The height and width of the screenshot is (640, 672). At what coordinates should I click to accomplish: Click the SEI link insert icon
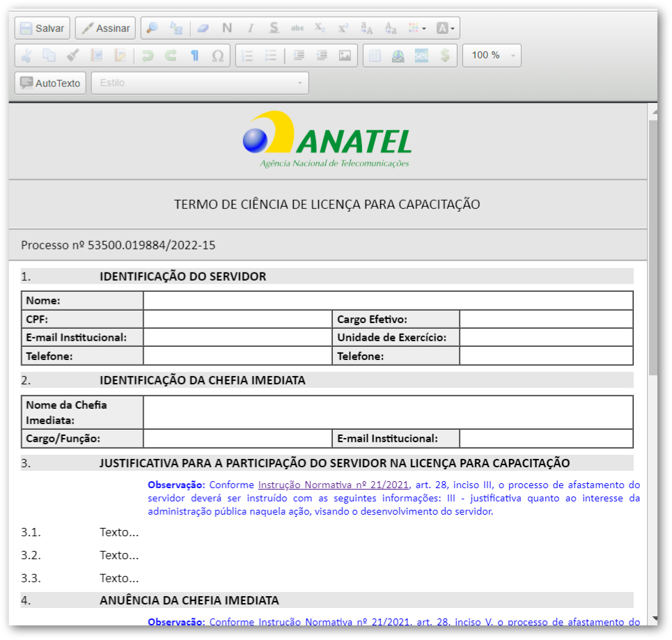[x=421, y=56]
